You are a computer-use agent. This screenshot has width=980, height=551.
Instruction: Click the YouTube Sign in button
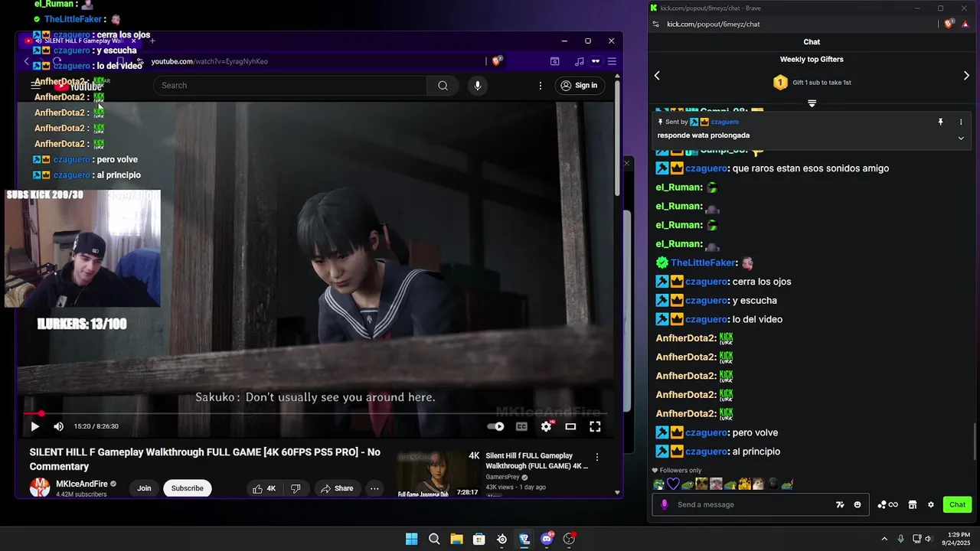click(580, 85)
